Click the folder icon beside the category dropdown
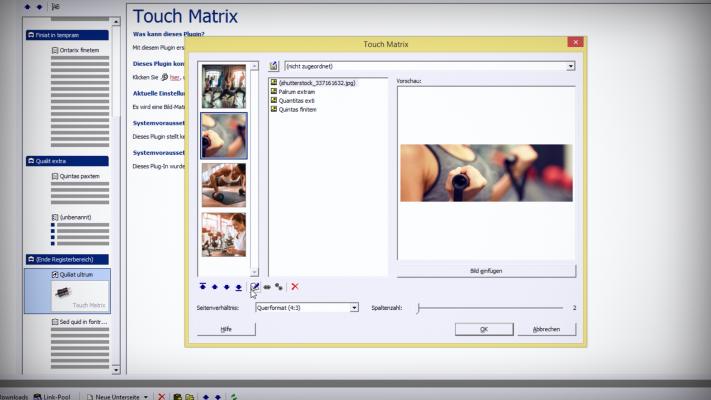This screenshot has height=400, width=711. point(274,66)
